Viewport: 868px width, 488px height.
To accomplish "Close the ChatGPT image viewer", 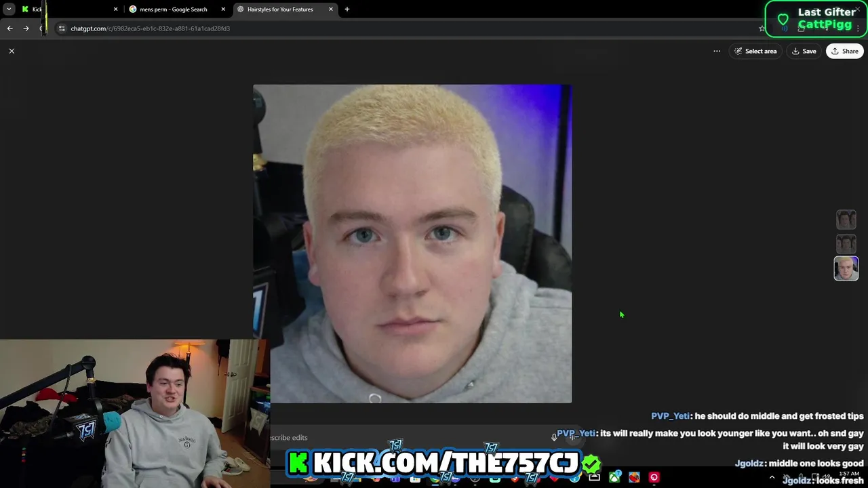I will [12, 51].
